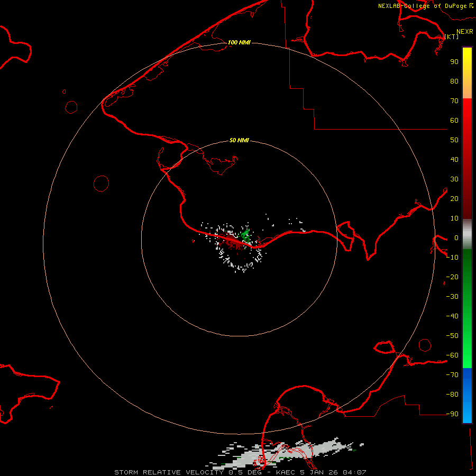
Task: Click the "-90" scale value
Action: pyautogui.click(x=452, y=414)
